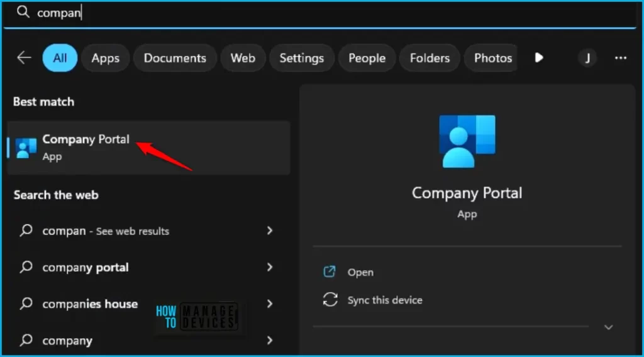Switch to the Folders filter tab

coord(430,58)
